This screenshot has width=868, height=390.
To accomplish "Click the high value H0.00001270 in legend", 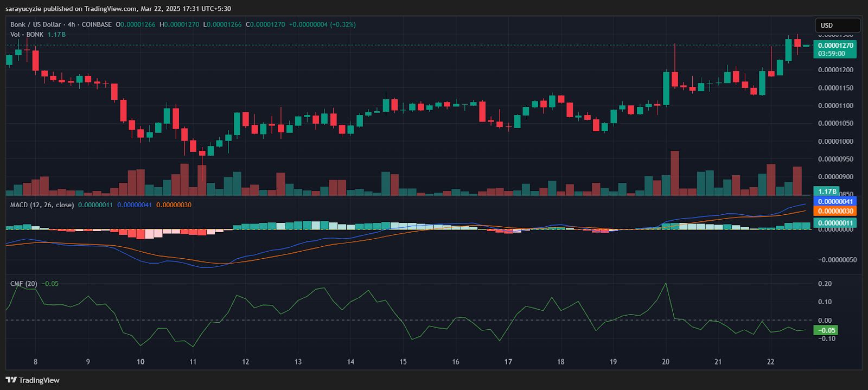I will click(x=179, y=24).
